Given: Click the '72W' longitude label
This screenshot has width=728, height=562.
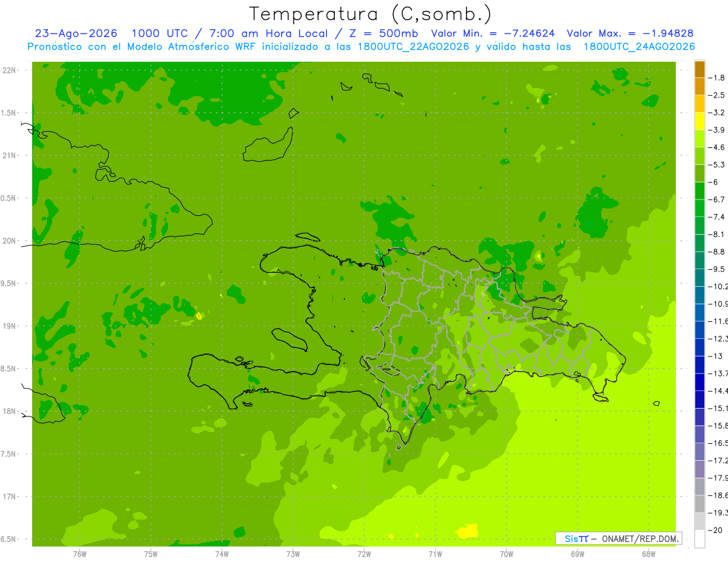Looking at the screenshot, I should pos(364,554).
